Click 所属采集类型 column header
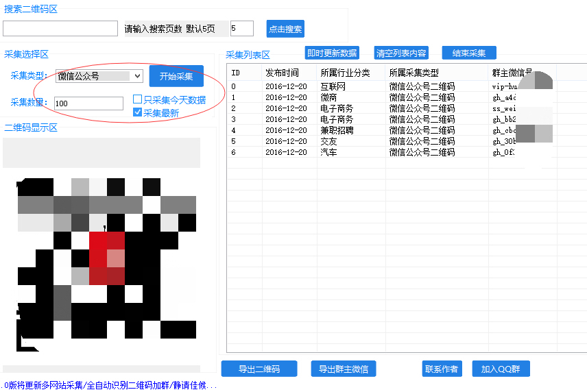Screen dimensions: 587x392 point(437,73)
